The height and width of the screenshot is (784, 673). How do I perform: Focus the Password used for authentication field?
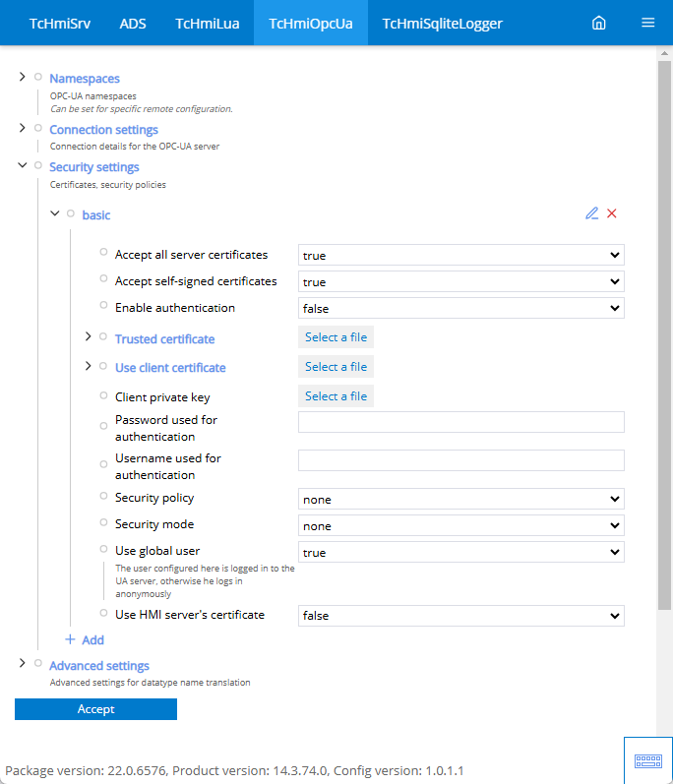(461, 422)
